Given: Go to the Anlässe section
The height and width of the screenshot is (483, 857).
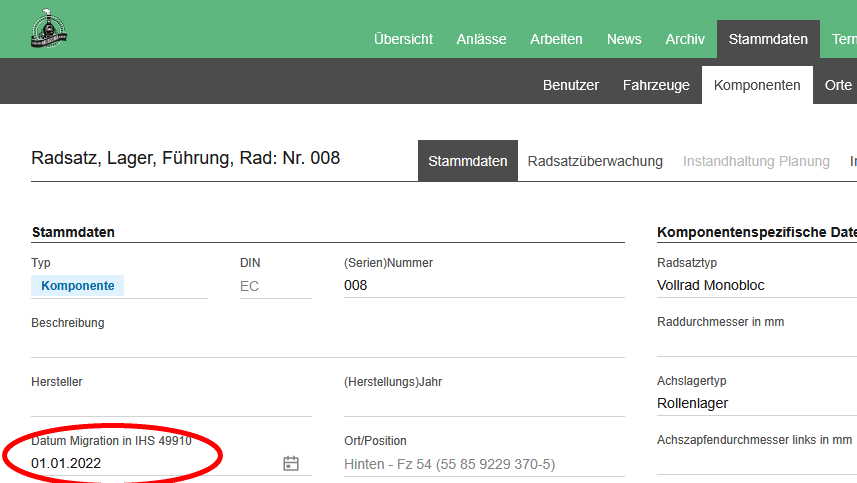Looking at the screenshot, I should (x=481, y=39).
